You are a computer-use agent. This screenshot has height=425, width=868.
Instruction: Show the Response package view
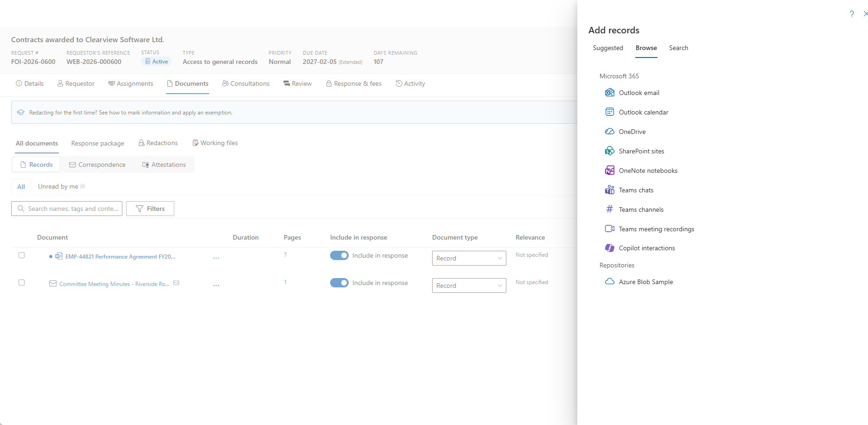tap(98, 143)
